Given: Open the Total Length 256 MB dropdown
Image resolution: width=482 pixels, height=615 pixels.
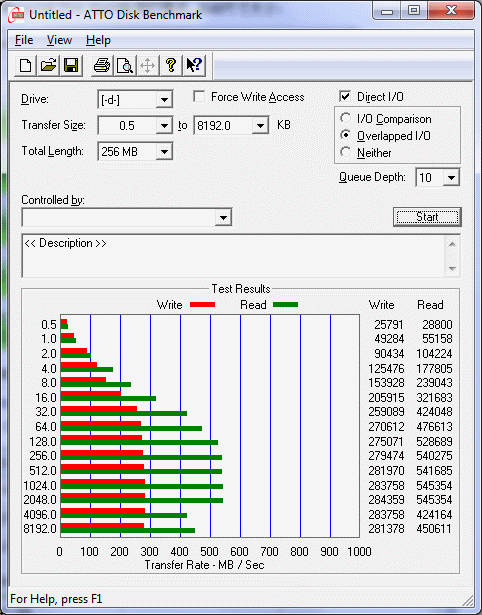Looking at the screenshot, I should tap(164, 152).
